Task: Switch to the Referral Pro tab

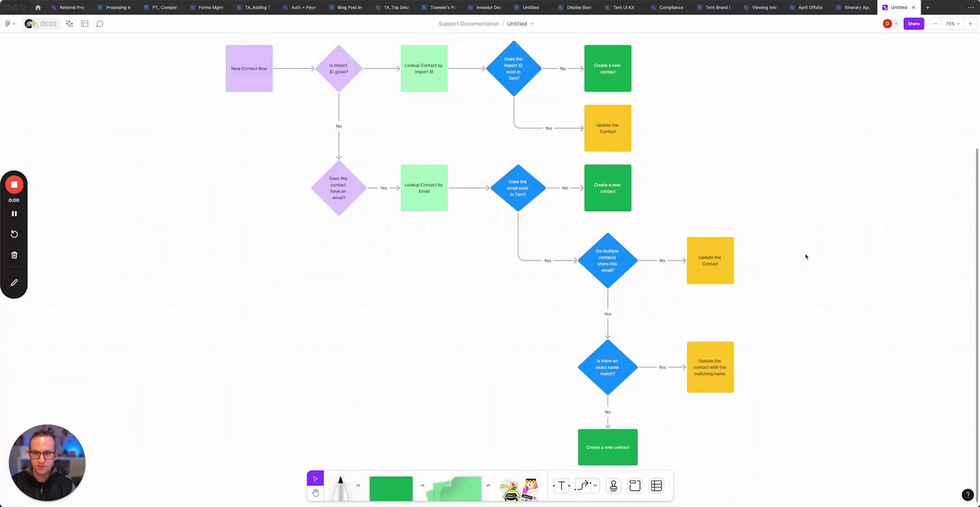Action: (68, 7)
